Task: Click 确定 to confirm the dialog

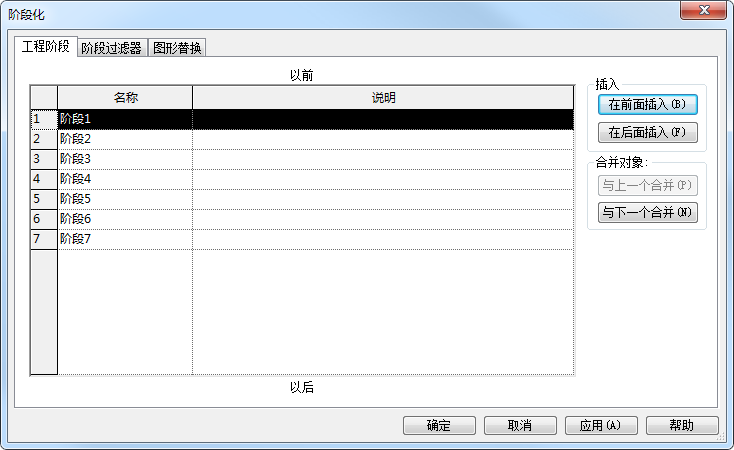Action: point(439,425)
